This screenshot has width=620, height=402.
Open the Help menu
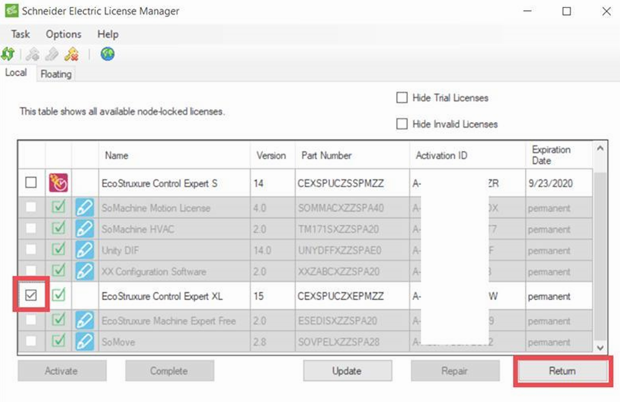[108, 34]
